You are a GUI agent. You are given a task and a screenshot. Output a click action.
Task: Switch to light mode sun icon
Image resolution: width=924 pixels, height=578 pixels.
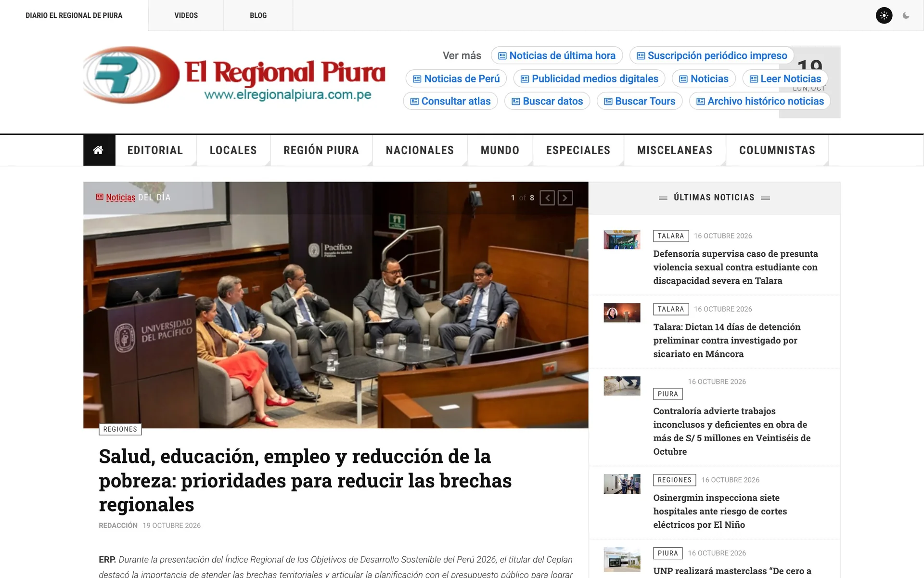884,15
